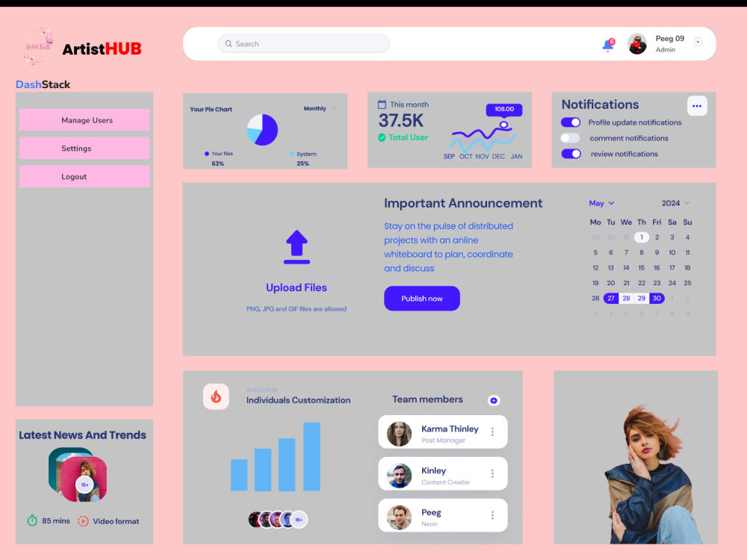The height and width of the screenshot is (560, 747).
Task: Click the add team member plus icon
Action: [494, 400]
